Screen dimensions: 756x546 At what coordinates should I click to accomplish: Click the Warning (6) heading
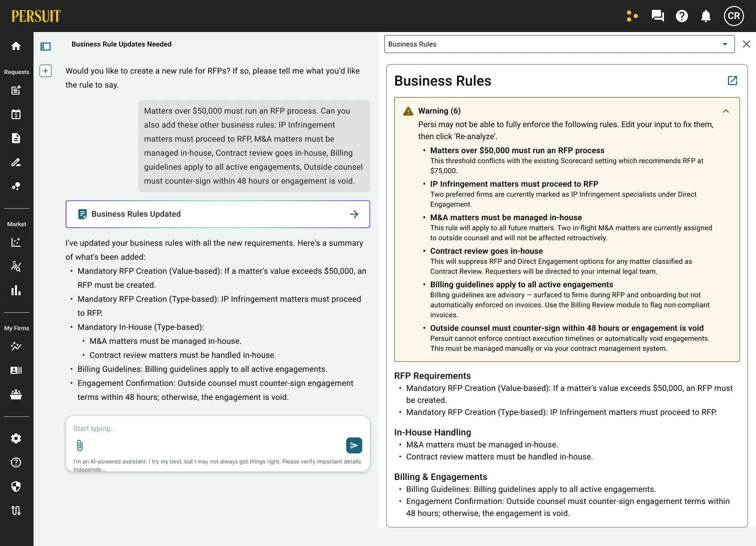pos(439,111)
